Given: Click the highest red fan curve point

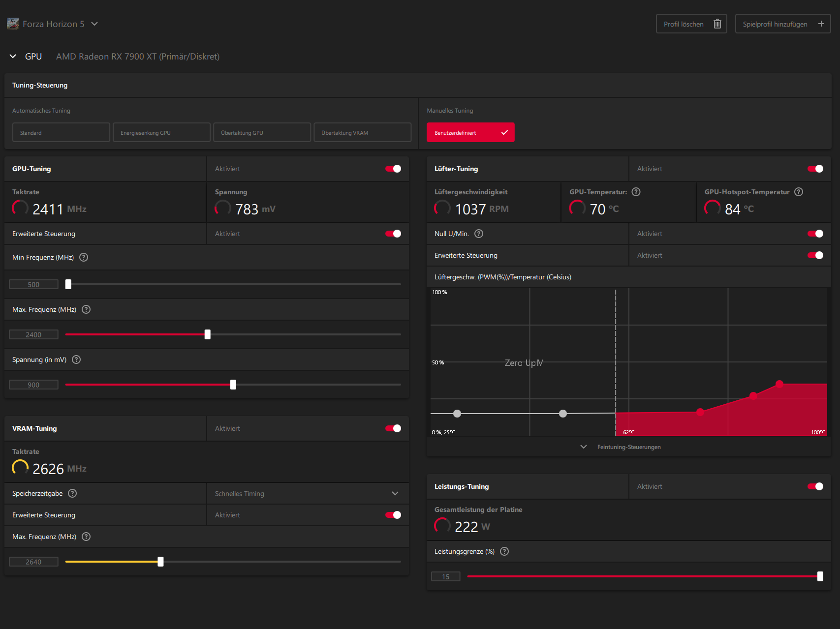Looking at the screenshot, I should [x=779, y=384].
